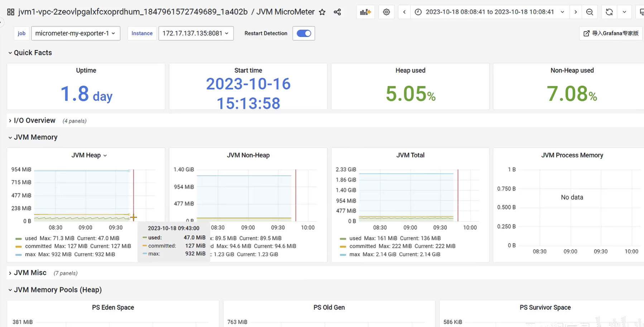
Task: Click the green used color swatch in JVM Heap legend
Action: coord(19,239)
